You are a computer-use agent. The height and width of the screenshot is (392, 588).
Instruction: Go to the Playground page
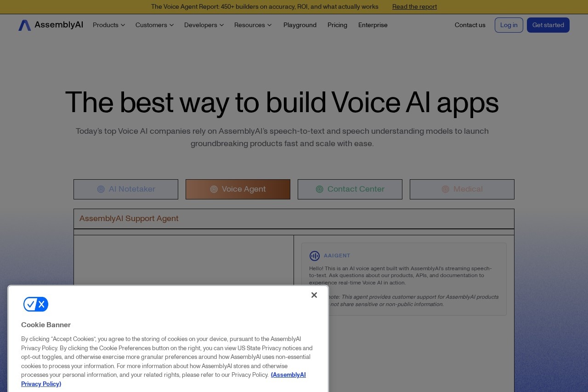300,25
